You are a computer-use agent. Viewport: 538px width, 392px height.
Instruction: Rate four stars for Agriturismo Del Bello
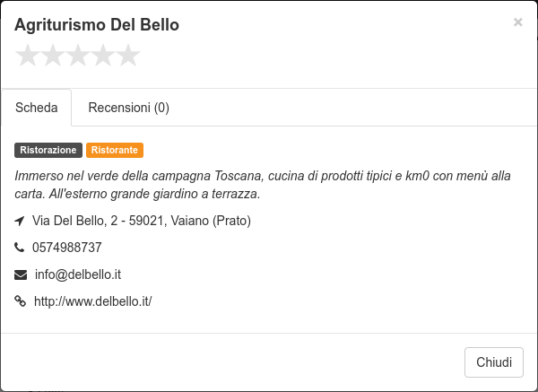(x=103, y=56)
